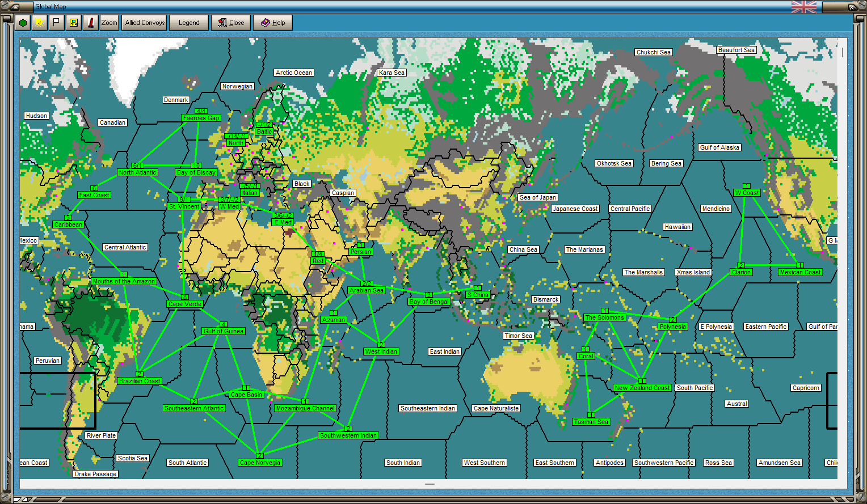
Task: Select the Azanian sea zone label
Action: 334,320
